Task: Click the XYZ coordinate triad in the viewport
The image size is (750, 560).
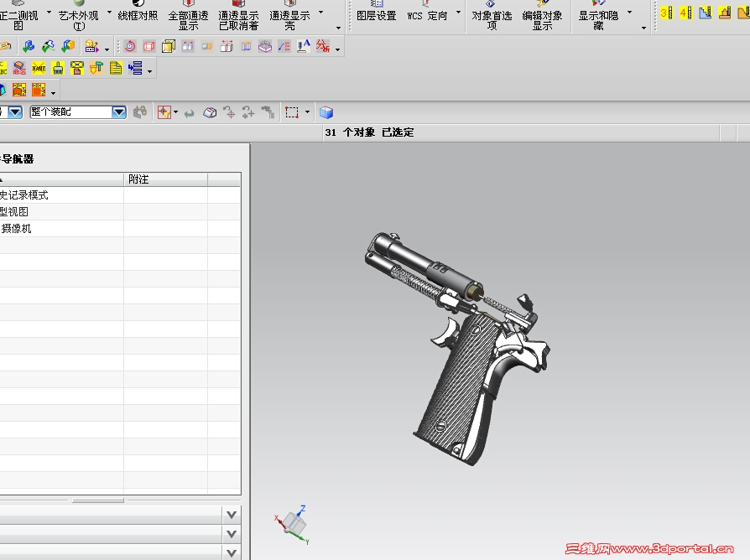Action: 294,525
